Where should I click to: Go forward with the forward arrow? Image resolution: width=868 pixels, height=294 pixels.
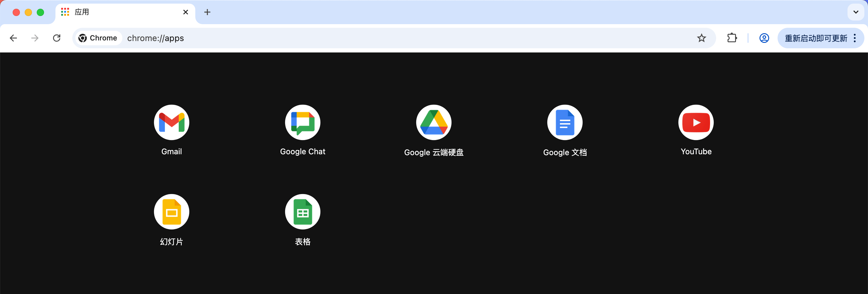[x=35, y=38]
